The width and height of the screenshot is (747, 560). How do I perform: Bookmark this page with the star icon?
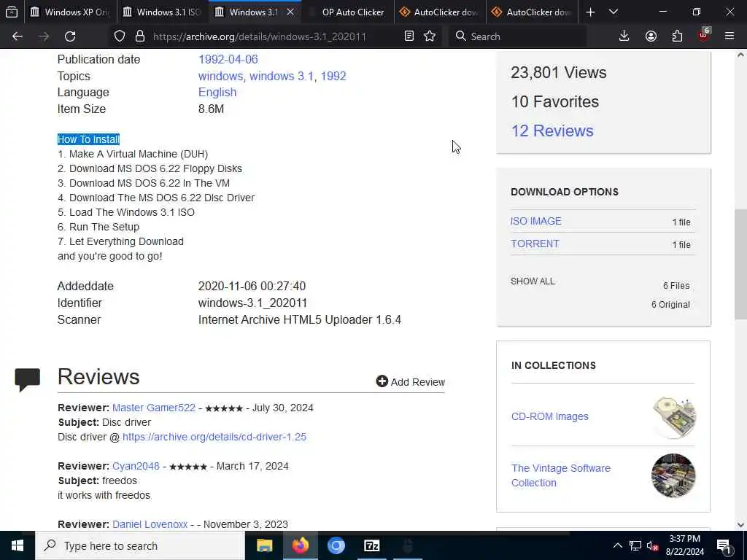[x=430, y=36]
